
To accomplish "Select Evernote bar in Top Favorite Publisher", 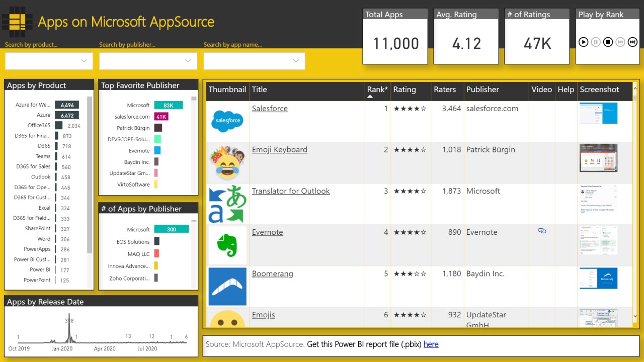I will pyautogui.click(x=157, y=150).
